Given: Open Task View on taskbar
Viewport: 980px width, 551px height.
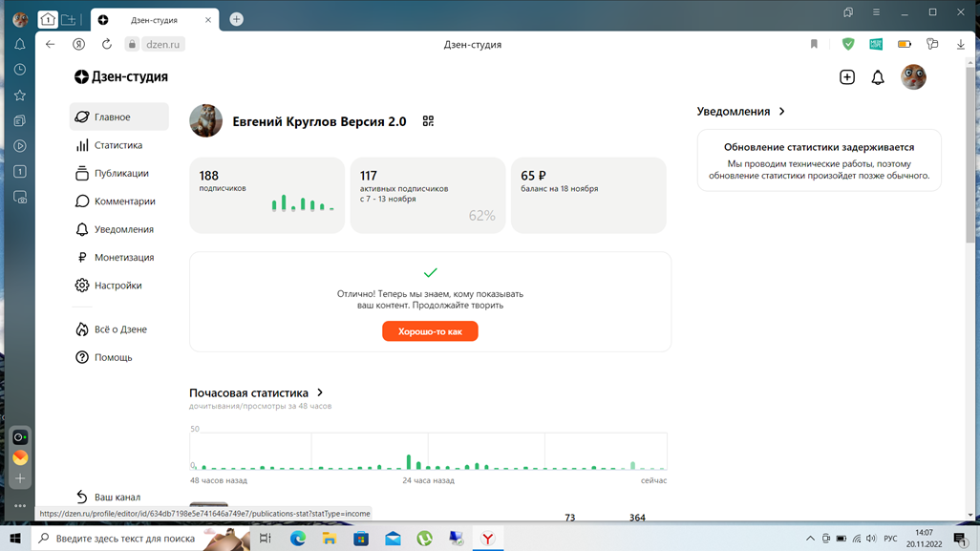Looking at the screenshot, I should [265, 538].
